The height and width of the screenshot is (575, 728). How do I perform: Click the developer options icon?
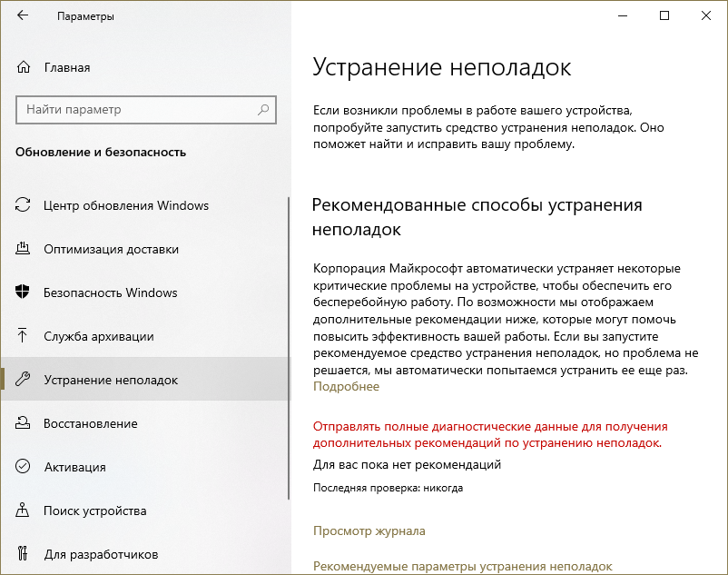24,554
